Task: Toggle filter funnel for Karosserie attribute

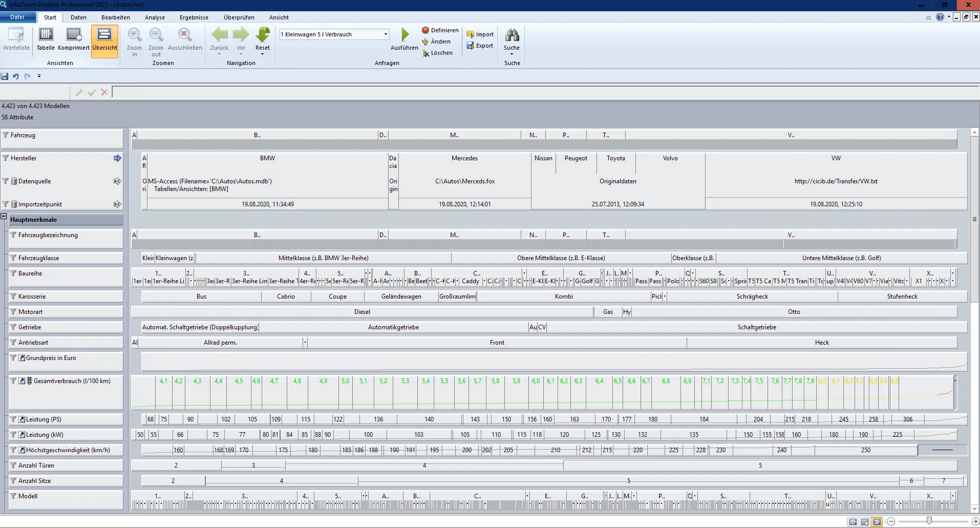Action: (14, 297)
